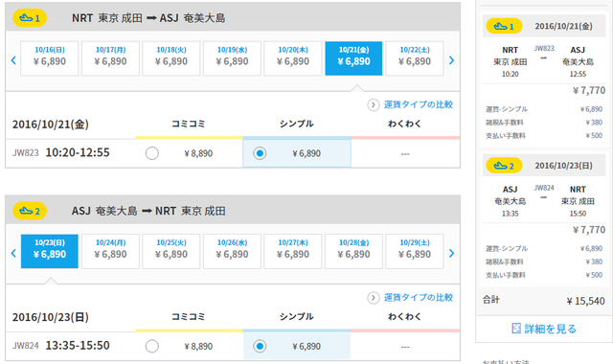This screenshot has width=613, height=364.
Task: Click summary panel flight 1 plane badge
Action: point(504,26)
